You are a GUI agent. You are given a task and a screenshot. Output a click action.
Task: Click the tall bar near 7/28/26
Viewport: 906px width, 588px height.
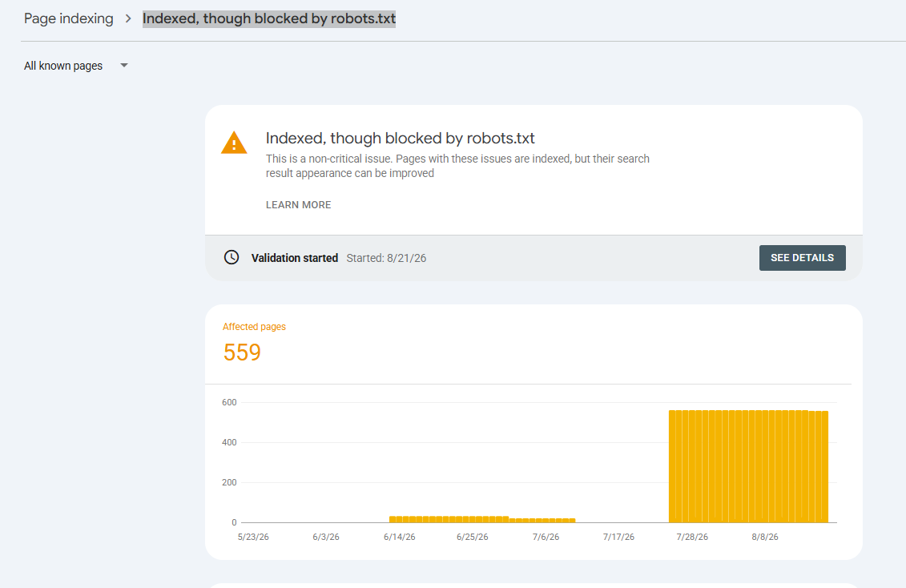pyautogui.click(x=692, y=467)
